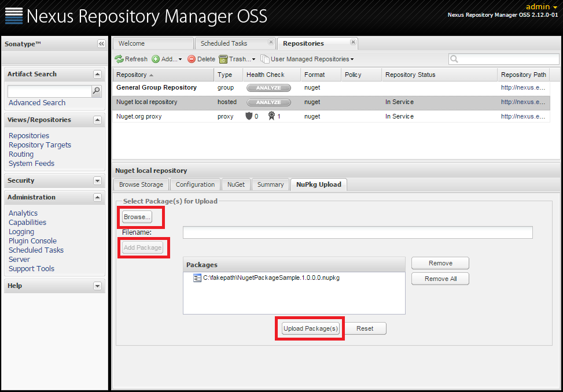
Task: Open the System Feeds link
Action: point(32,164)
